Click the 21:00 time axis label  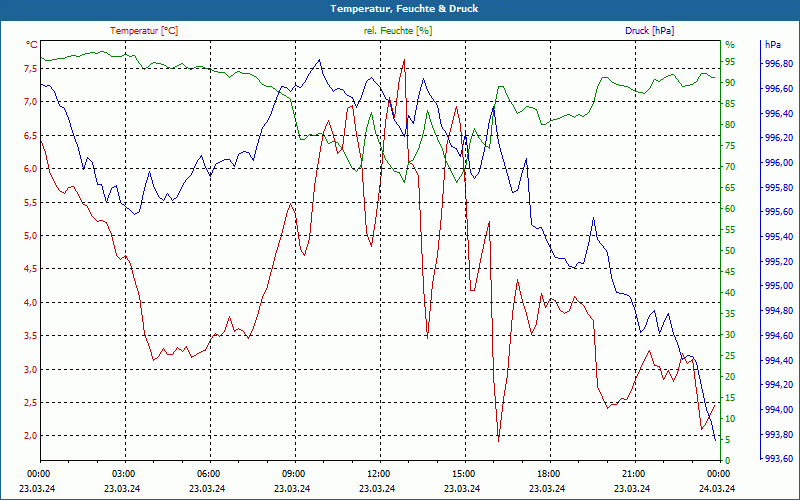tap(633, 474)
